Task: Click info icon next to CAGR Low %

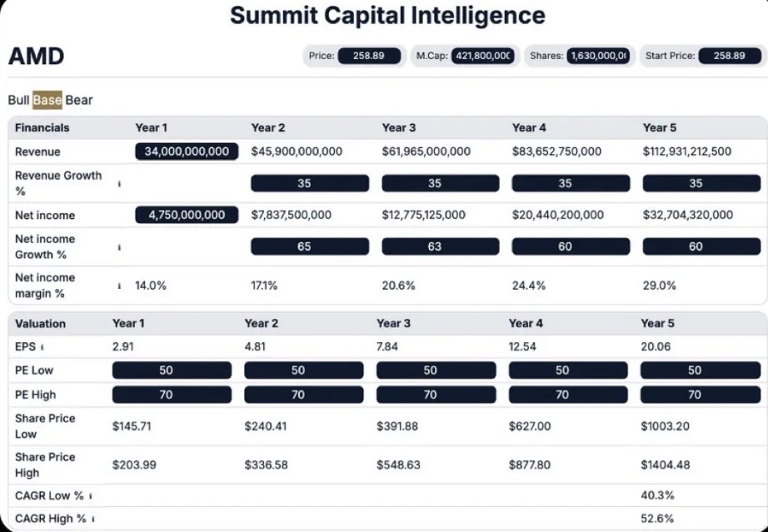Action: 90,496
